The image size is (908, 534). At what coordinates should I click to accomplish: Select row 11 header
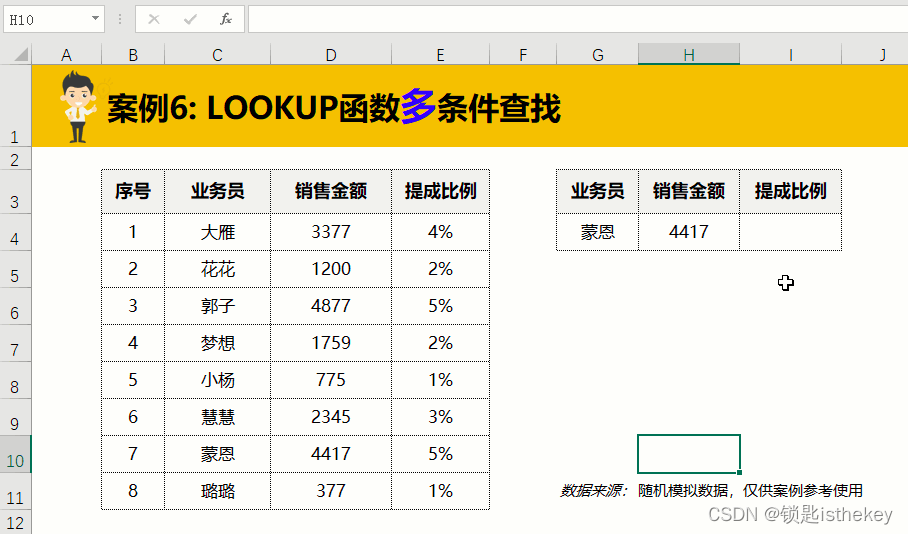click(x=16, y=491)
